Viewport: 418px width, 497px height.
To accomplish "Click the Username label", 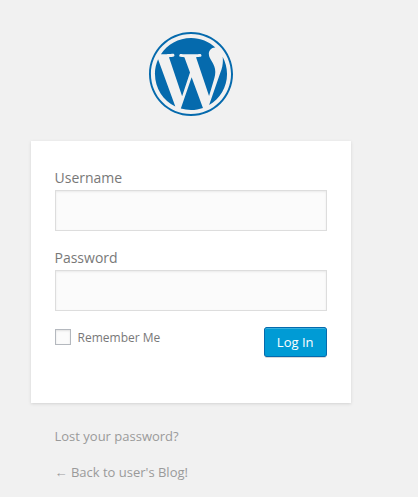I will click(x=88, y=178).
